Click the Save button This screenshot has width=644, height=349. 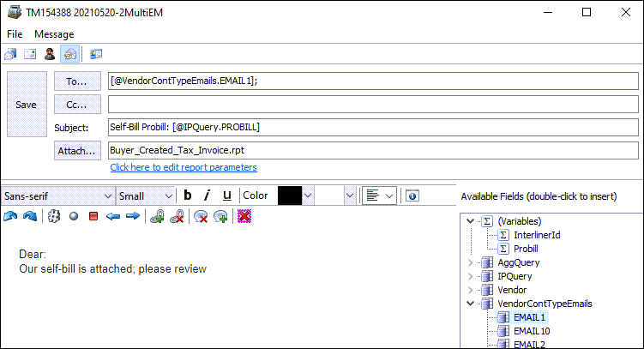(27, 105)
